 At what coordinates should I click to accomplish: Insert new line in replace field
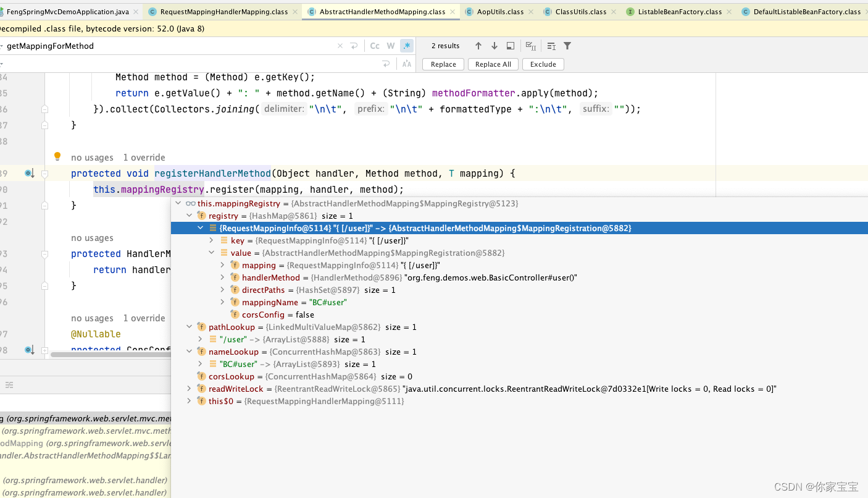386,64
